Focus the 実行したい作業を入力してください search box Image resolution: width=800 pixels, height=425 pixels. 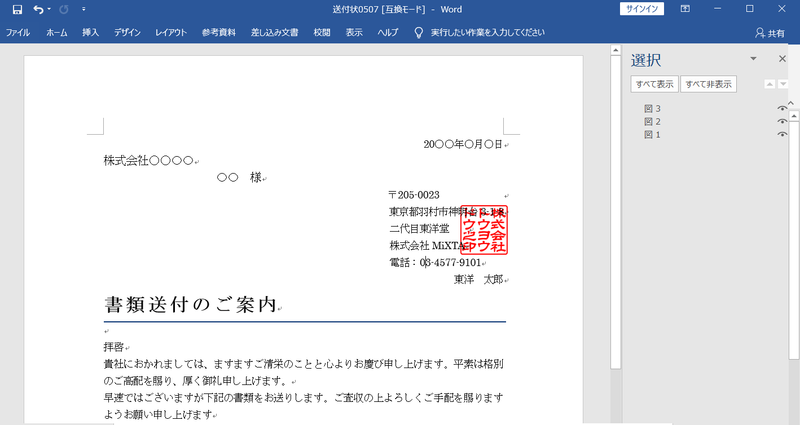pos(488,33)
